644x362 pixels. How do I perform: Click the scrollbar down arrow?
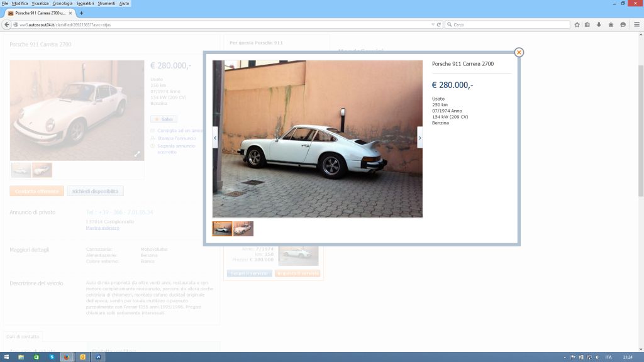click(x=641, y=349)
